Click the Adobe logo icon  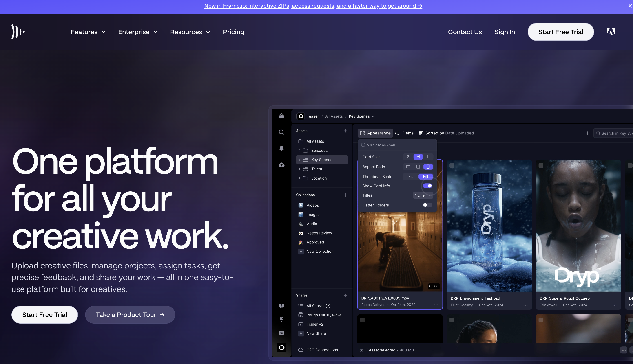tap(611, 32)
